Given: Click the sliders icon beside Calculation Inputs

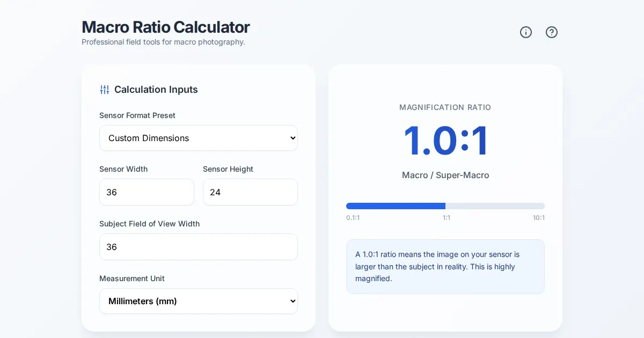Looking at the screenshot, I should coord(105,90).
